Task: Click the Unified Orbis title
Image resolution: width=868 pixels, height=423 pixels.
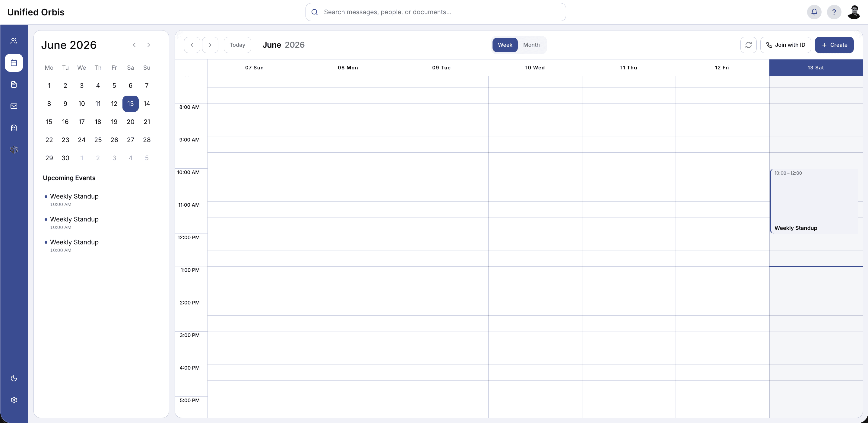Action: point(36,12)
